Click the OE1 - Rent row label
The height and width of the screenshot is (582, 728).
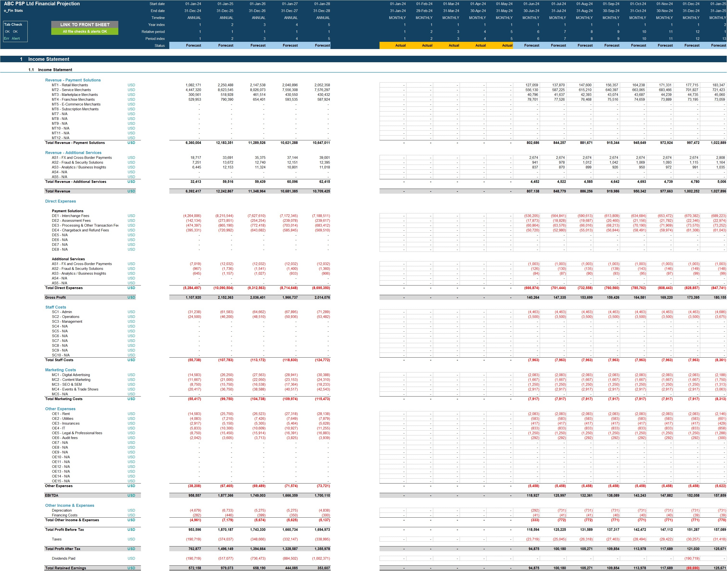(x=61, y=414)
